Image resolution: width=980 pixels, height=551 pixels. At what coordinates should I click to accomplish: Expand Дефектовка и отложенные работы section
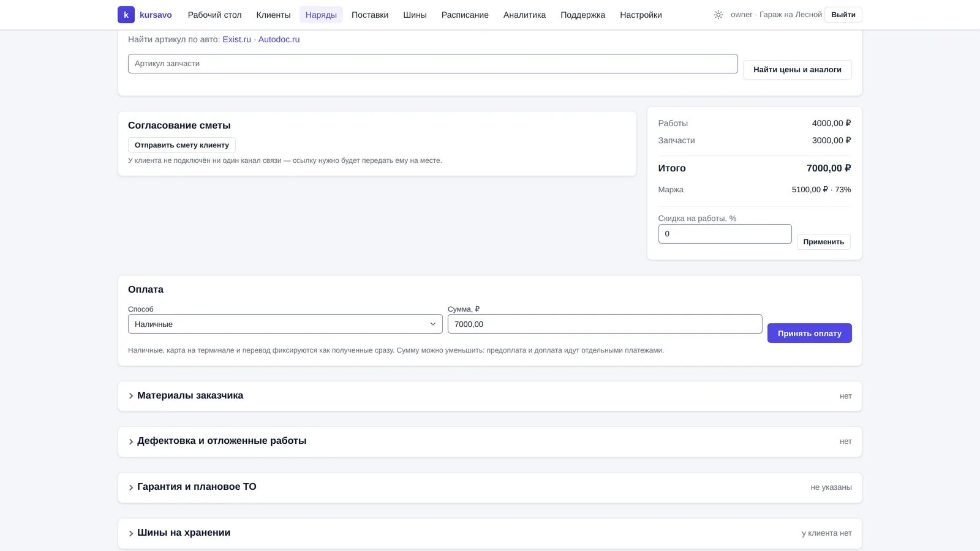(x=489, y=441)
